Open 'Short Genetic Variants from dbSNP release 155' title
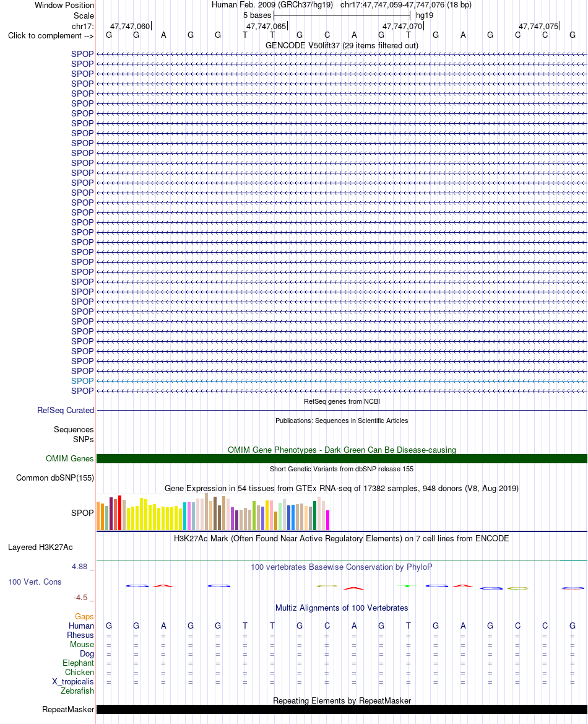Screen dimensions: 588x724 (x=342, y=469)
